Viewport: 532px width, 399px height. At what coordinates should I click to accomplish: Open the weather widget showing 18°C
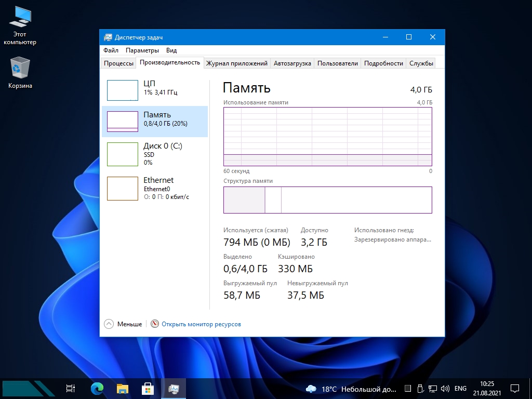point(351,389)
